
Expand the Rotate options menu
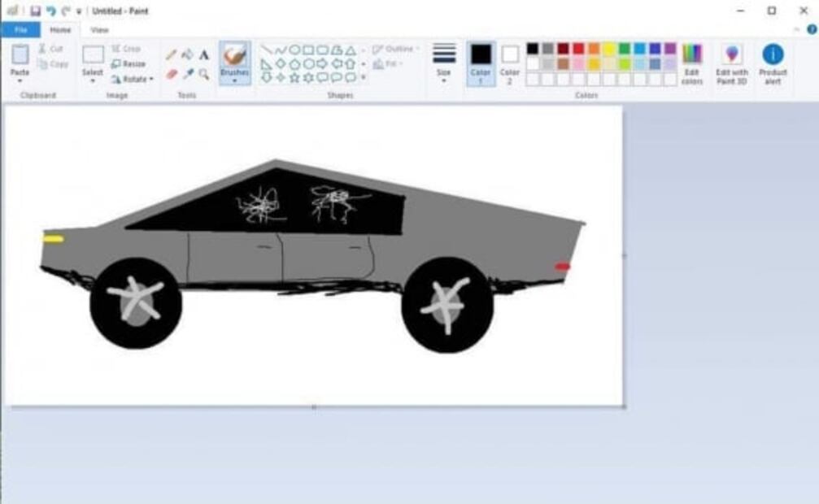coord(132,79)
